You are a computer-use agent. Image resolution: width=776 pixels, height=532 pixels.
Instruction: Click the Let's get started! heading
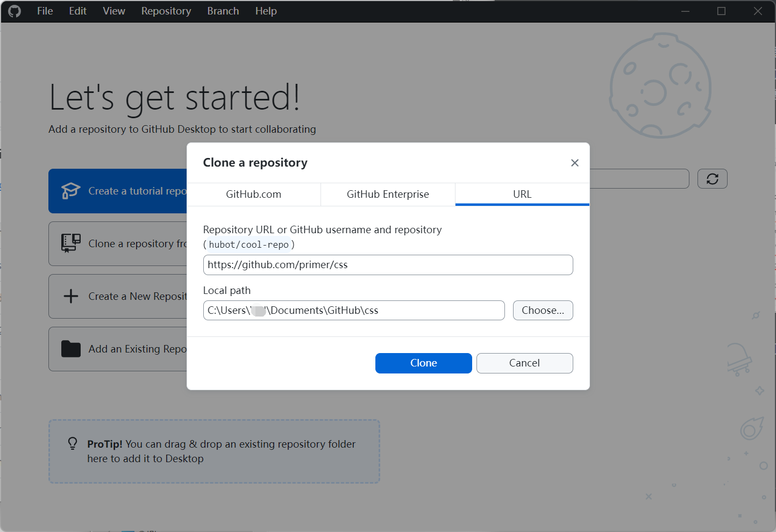pyautogui.click(x=175, y=98)
